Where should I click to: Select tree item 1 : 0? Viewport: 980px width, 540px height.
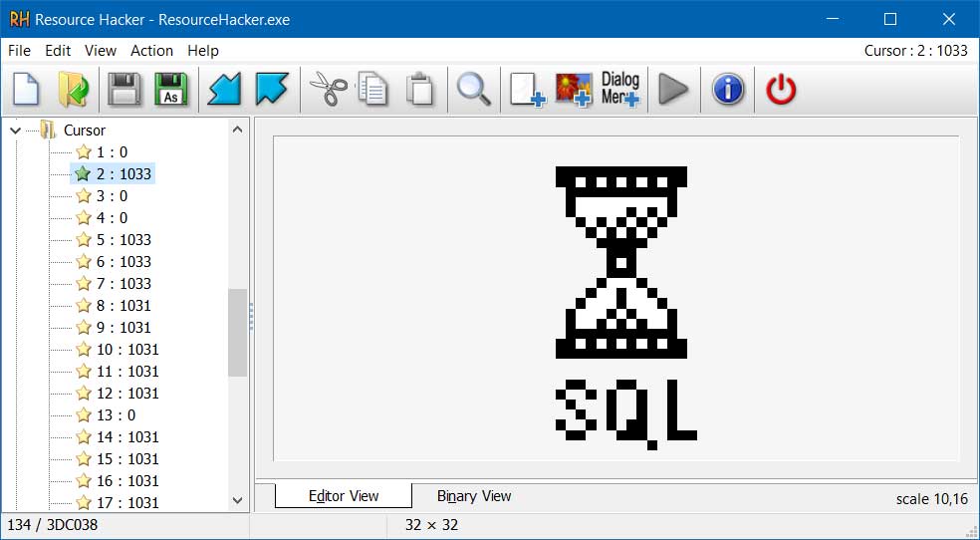112,151
